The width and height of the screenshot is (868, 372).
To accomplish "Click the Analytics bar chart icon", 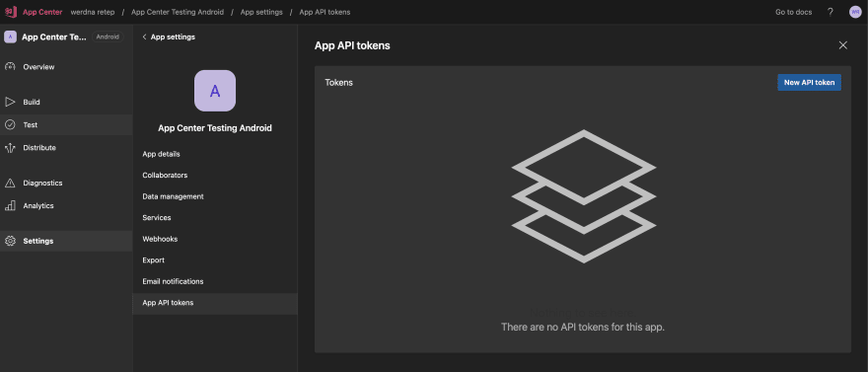I will tap(10, 205).
